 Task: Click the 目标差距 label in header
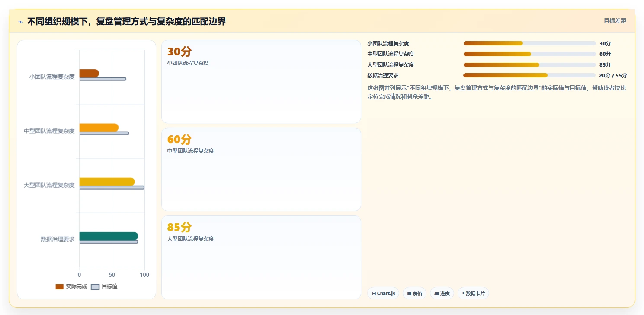pos(615,21)
